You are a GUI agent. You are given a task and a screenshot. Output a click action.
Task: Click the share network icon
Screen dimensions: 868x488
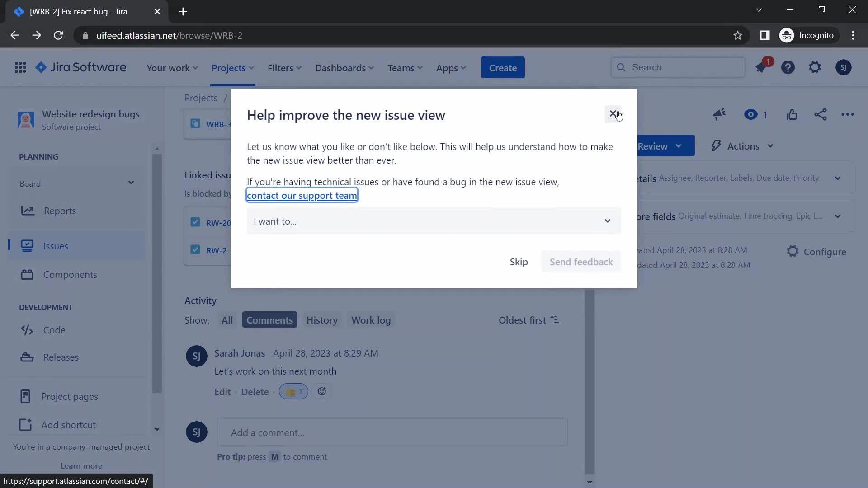[x=821, y=114]
